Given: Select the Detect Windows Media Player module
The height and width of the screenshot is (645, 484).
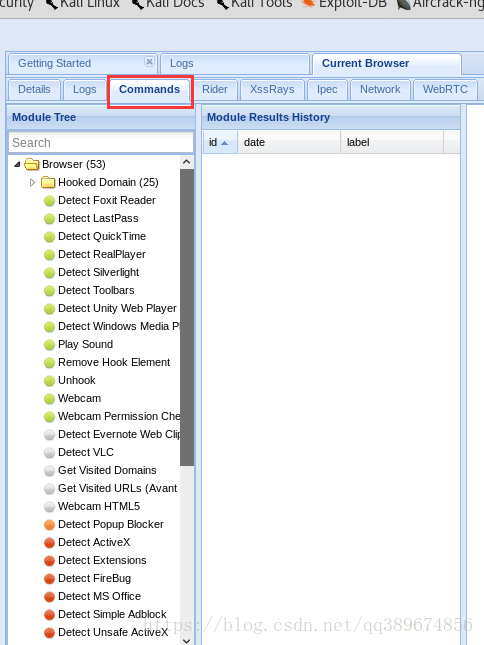Looking at the screenshot, I should (x=118, y=327).
